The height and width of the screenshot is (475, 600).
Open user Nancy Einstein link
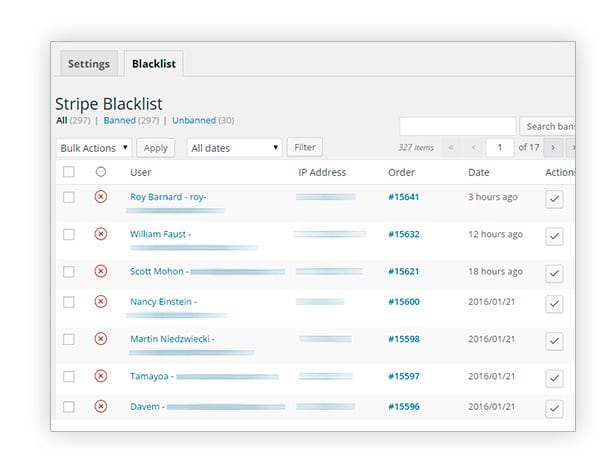click(161, 302)
